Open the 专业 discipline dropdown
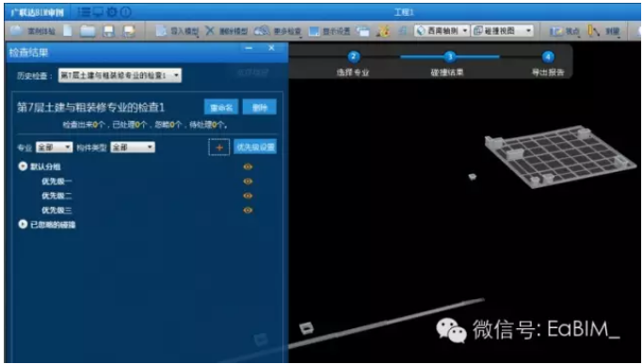This screenshot has width=643, height=364. (x=54, y=147)
